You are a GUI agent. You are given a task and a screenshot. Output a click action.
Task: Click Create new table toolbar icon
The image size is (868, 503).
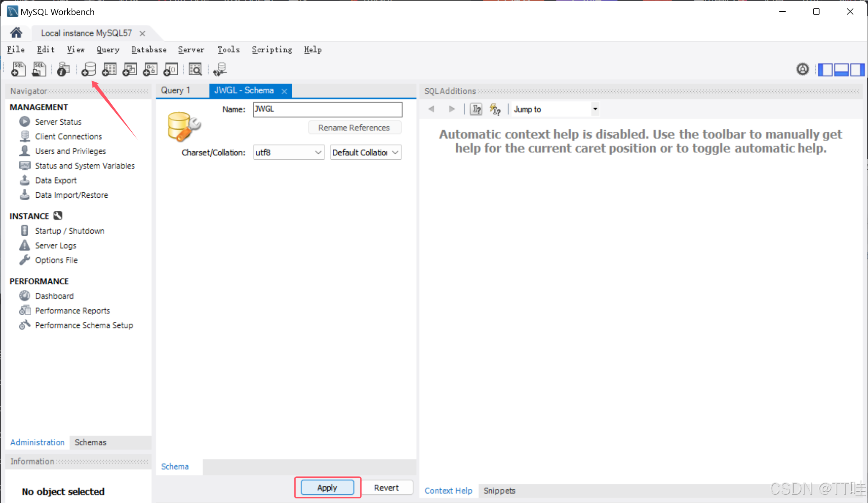click(x=109, y=69)
